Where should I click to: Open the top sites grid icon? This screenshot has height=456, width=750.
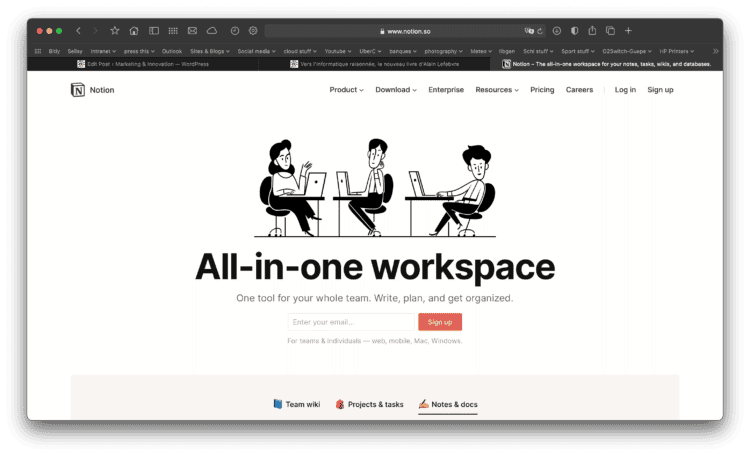click(173, 31)
